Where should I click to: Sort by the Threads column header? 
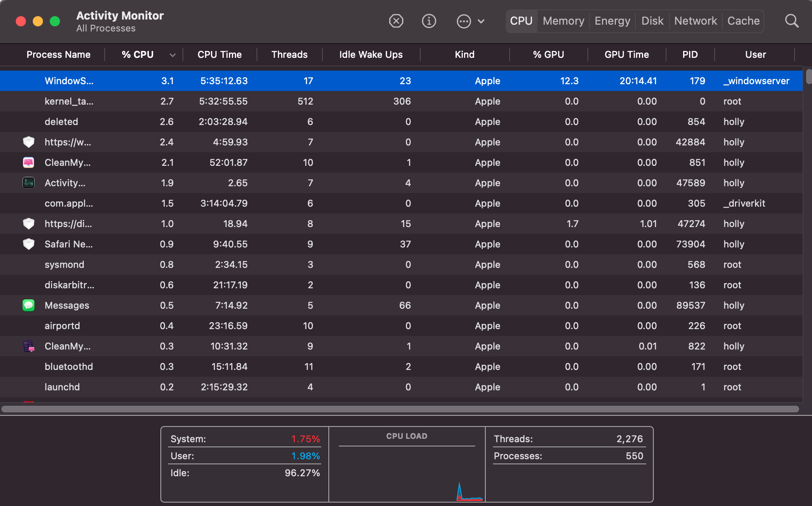289,54
